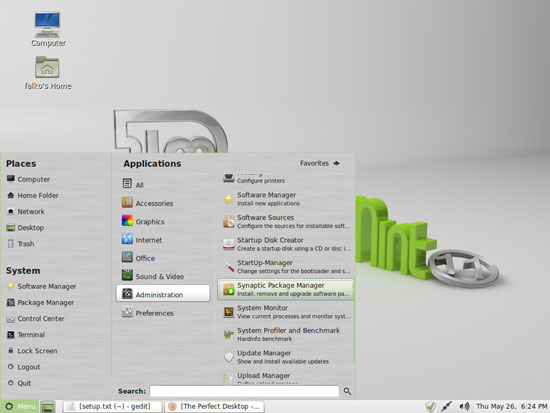This screenshot has height=413, width=550.
Task: Click the search magnifier icon
Action: [347, 391]
